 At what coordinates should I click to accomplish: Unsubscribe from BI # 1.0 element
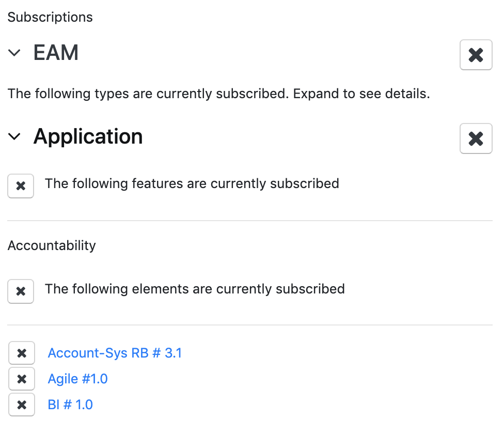point(22,405)
